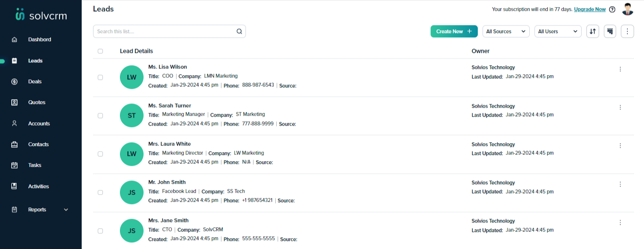
Task: Open lead Ms. Sarah Turner
Action: pos(169,106)
